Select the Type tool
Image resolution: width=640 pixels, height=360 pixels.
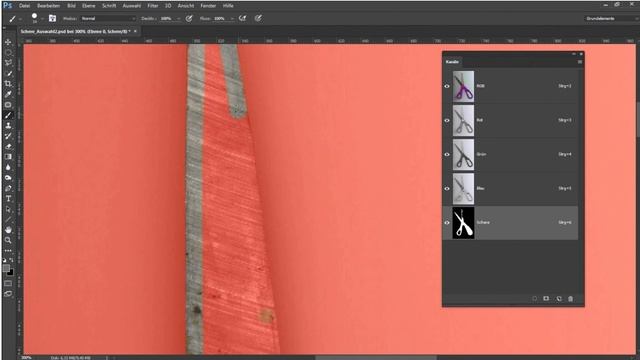pyautogui.click(x=8, y=199)
